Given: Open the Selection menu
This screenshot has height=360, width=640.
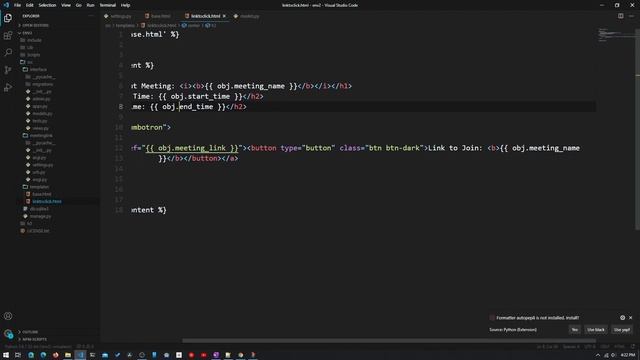Looking at the screenshot, I should click(47, 5).
